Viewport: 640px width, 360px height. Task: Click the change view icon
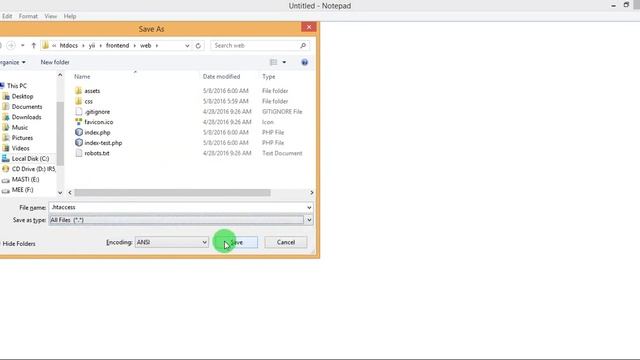pyautogui.click(x=273, y=62)
